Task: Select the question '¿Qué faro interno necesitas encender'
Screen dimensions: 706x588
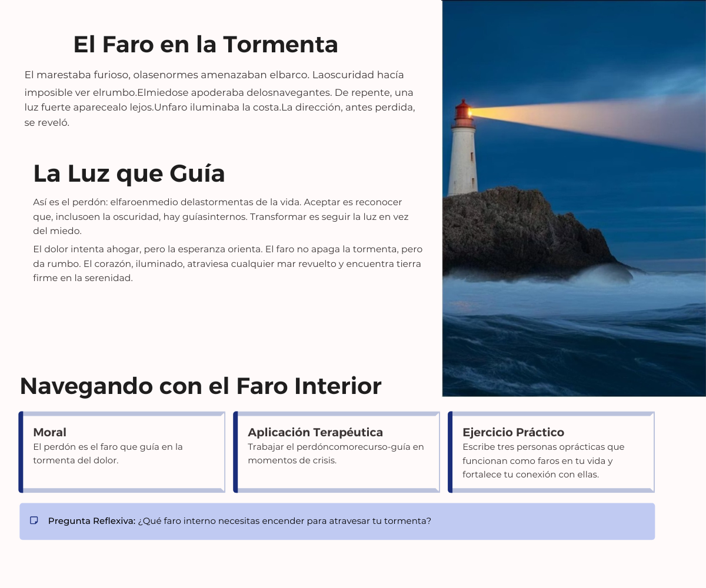Action: coord(284,521)
